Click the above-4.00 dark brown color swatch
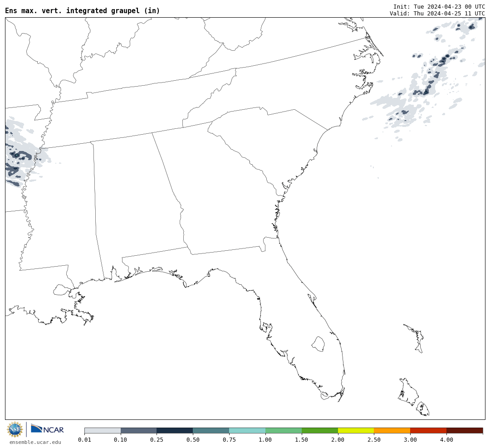This screenshot has height=448, width=490. coord(465,431)
